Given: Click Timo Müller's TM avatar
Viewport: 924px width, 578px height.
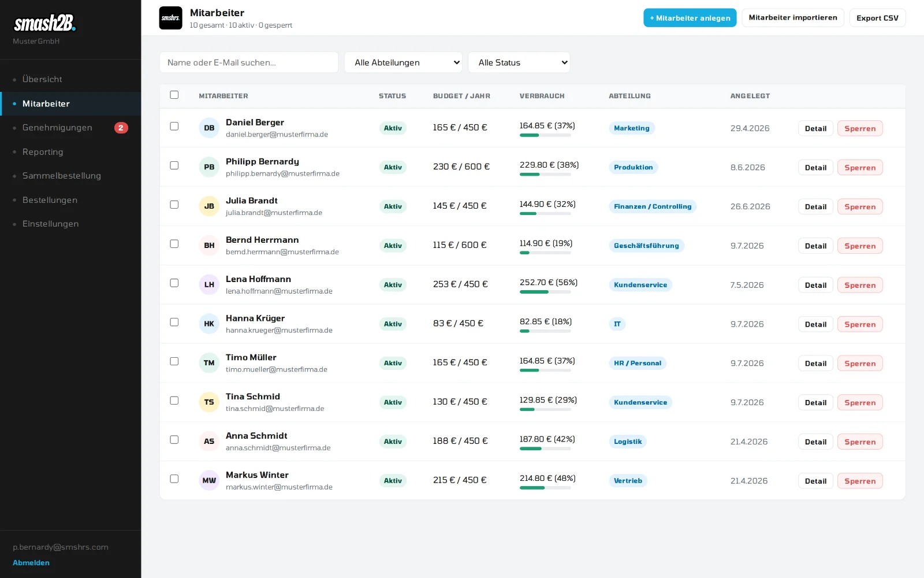Looking at the screenshot, I should [x=209, y=363].
